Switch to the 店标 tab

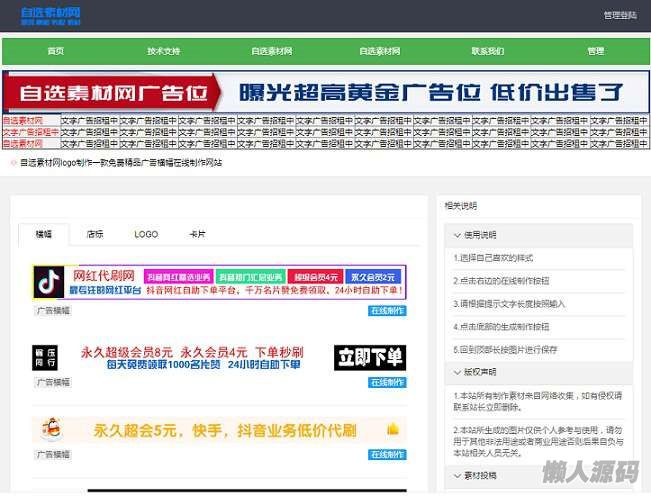click(x=95, y=234)
